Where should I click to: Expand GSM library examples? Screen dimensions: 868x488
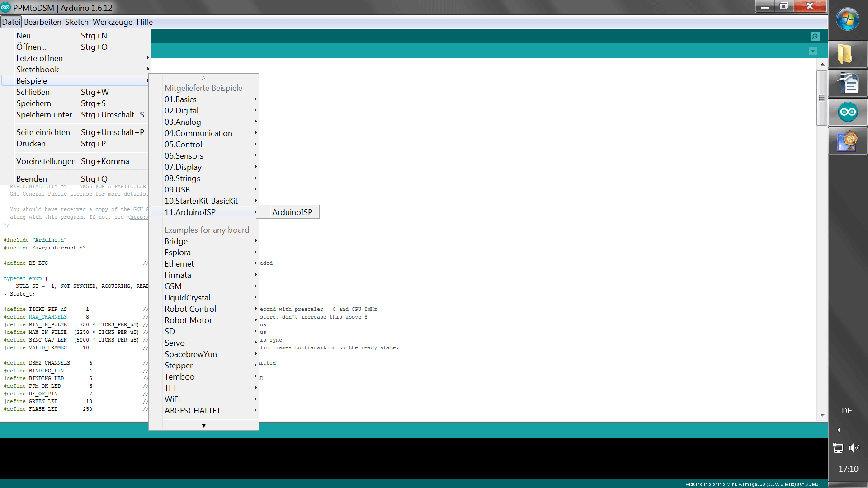coord(203,286)
